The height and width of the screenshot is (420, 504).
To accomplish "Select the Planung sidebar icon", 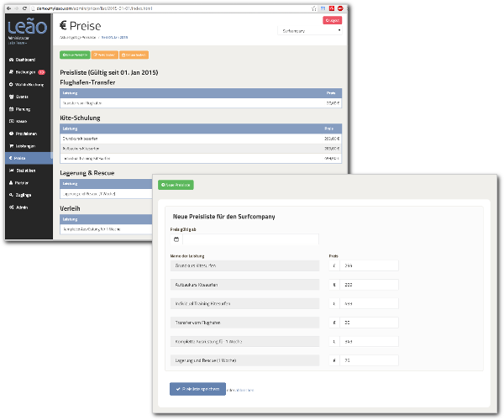I will 10,109.
